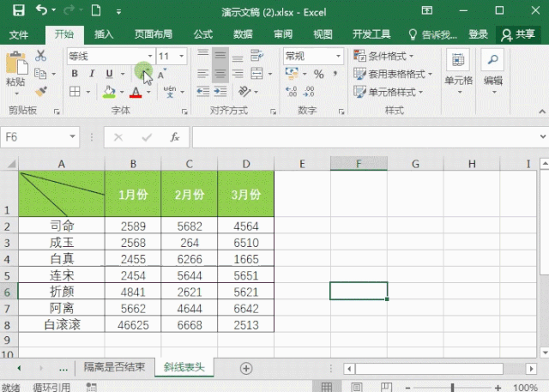Open 单元格样式 cell styles menu
The height and width of the screenshot is (392, 549).
[389, 92]
